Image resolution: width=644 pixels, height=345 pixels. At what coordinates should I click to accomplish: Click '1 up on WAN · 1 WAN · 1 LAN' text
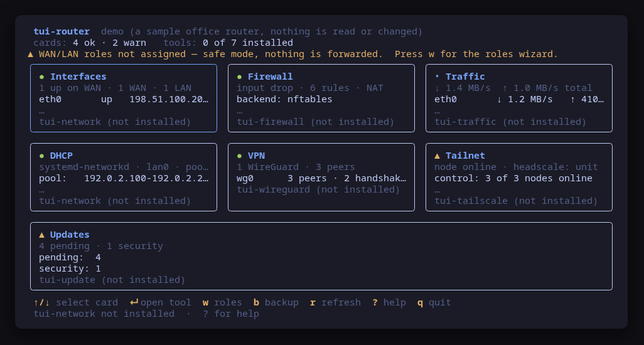(115, 88)
